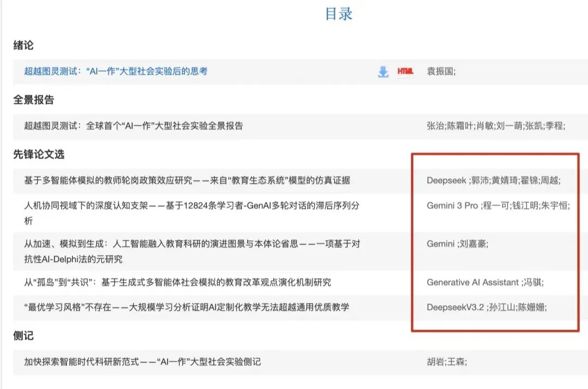This screenshot has height=389, width=588.
Task: Open article 超越图灵测试：“AI一作”大型社会实验后的思考
Action: coord(116,71)
